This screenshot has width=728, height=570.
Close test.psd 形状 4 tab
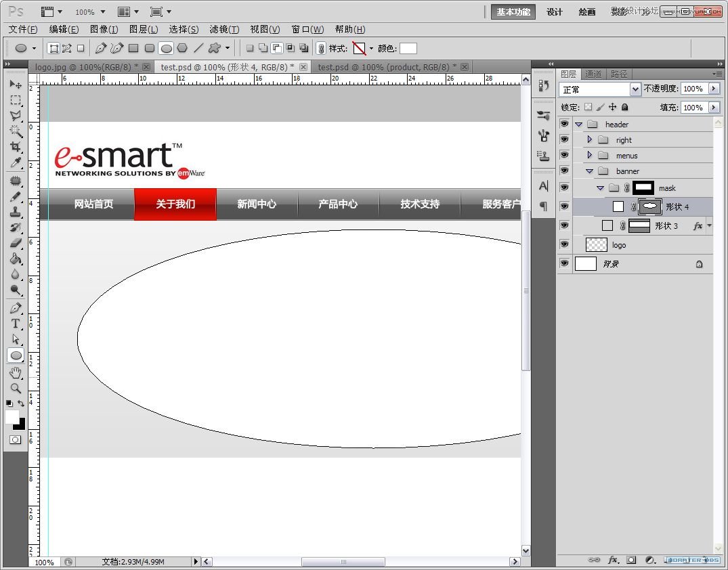pos(303,67)
